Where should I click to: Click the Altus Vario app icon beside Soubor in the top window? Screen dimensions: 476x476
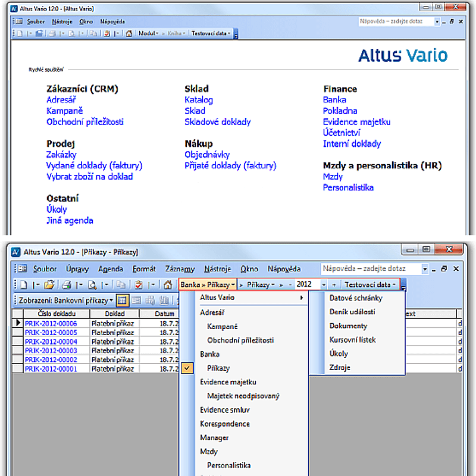point(18,21)
